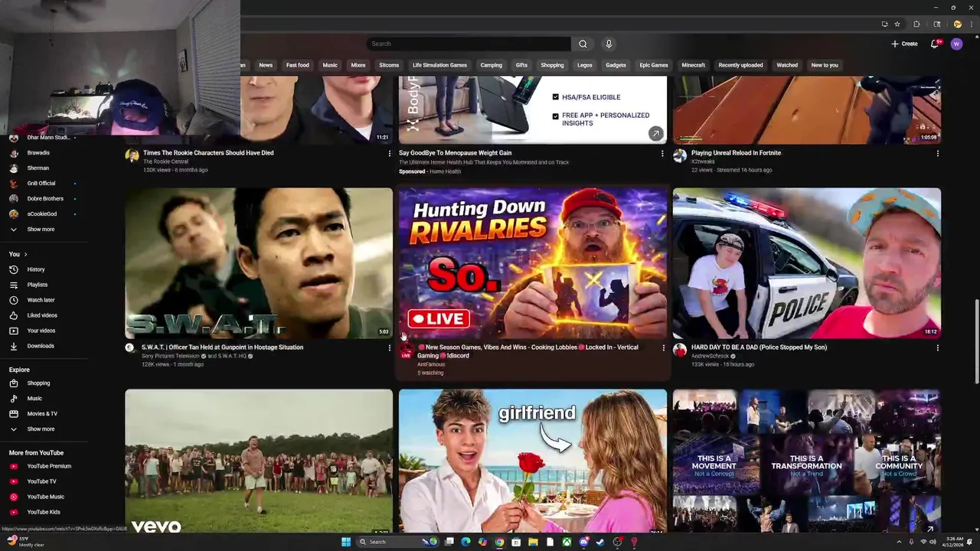
Task: Open Watch later in the sidebar
Action: click(x=40, y=300)
